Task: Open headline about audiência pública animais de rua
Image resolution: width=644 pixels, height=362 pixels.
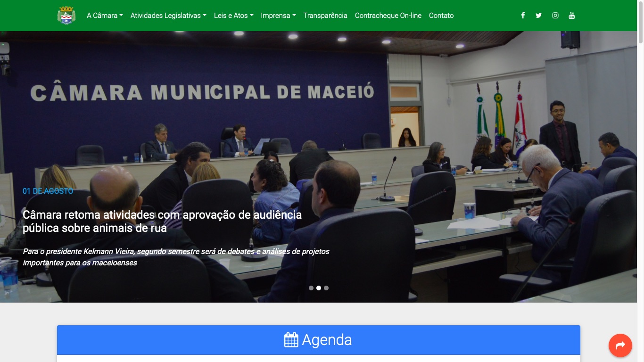Action: coord(162,221)
